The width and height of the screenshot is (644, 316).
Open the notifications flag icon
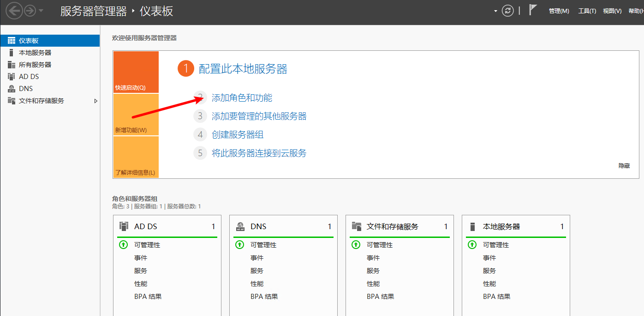tap(533, 10)
